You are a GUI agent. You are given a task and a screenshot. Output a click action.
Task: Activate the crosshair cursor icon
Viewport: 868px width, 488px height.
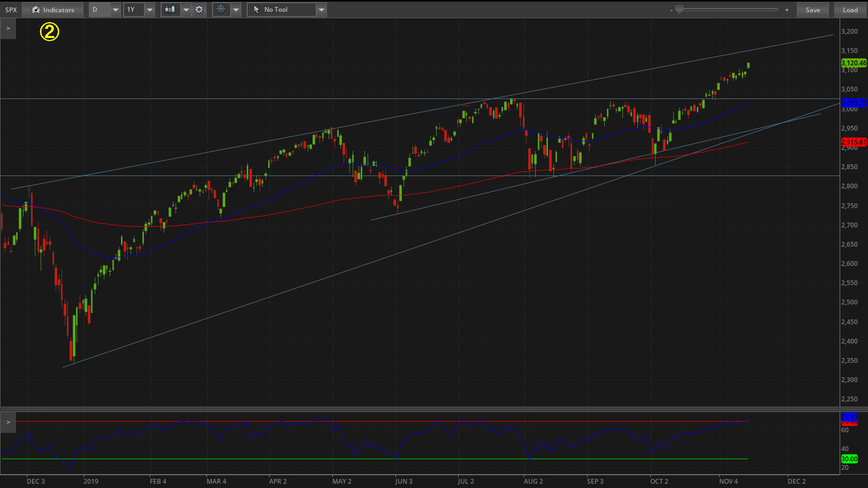(x=221, y=9)
